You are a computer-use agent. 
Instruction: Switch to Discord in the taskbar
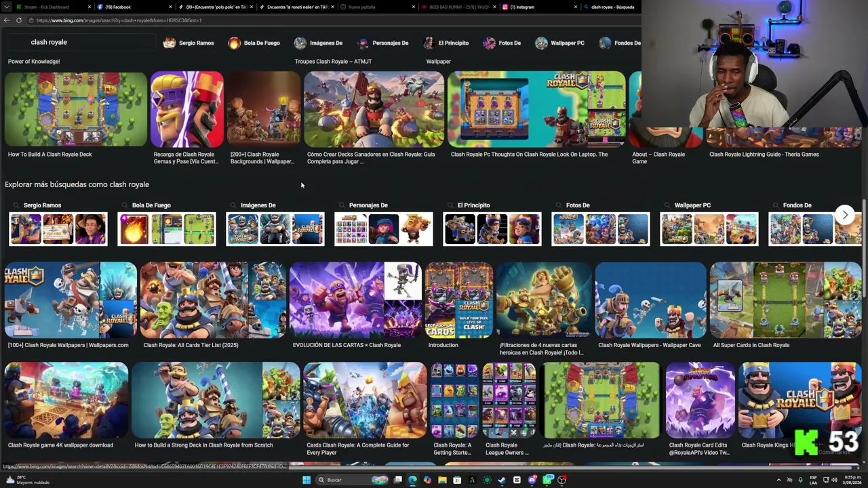pyautogui.click(x=532, y=480)
